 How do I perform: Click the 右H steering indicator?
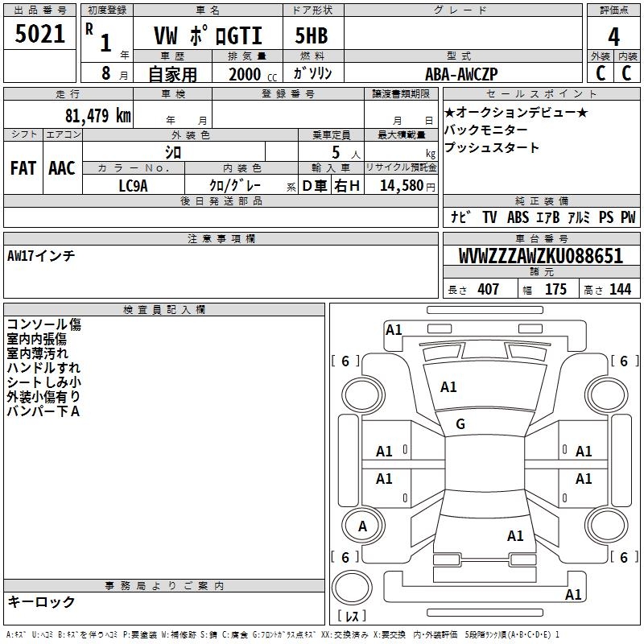click(x=347, y=186)
